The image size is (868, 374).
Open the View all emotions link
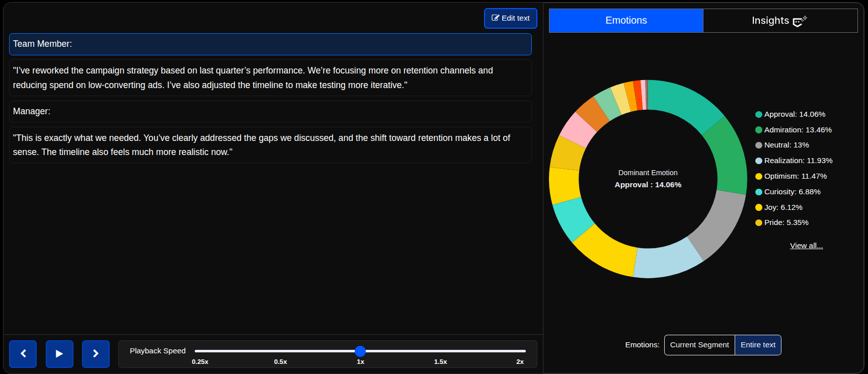(806, 246)
